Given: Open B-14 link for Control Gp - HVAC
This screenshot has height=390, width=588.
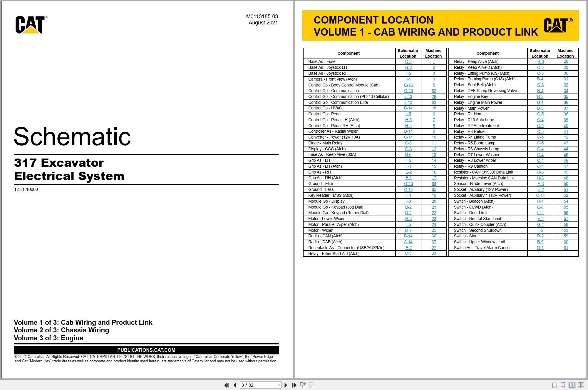Looking at the screenshot, I should pos(408,108).
